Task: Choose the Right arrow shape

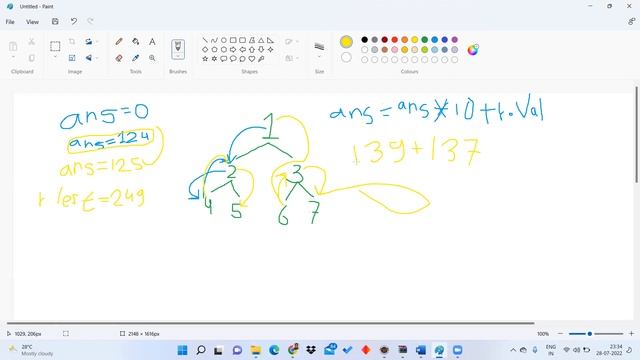Action: 233,49
